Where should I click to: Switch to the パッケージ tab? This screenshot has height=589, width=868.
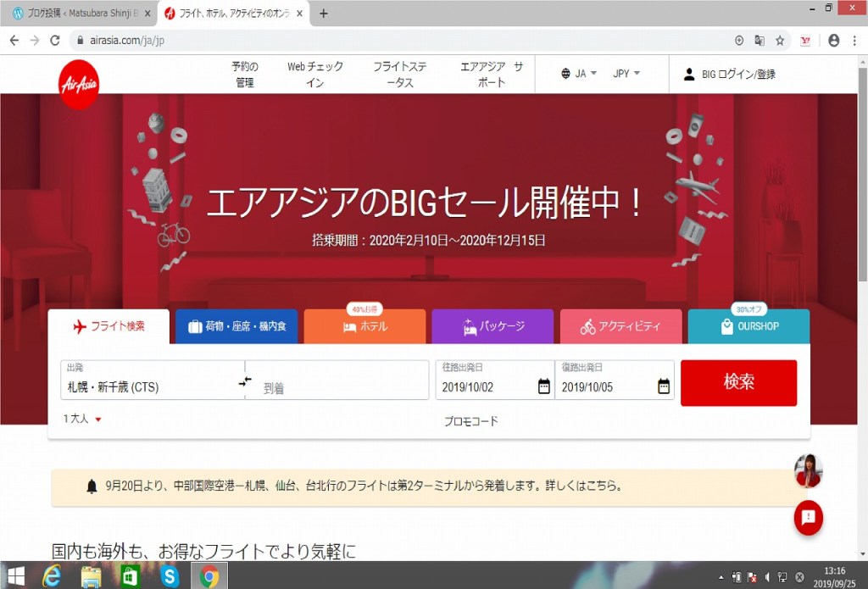point(492,326)
